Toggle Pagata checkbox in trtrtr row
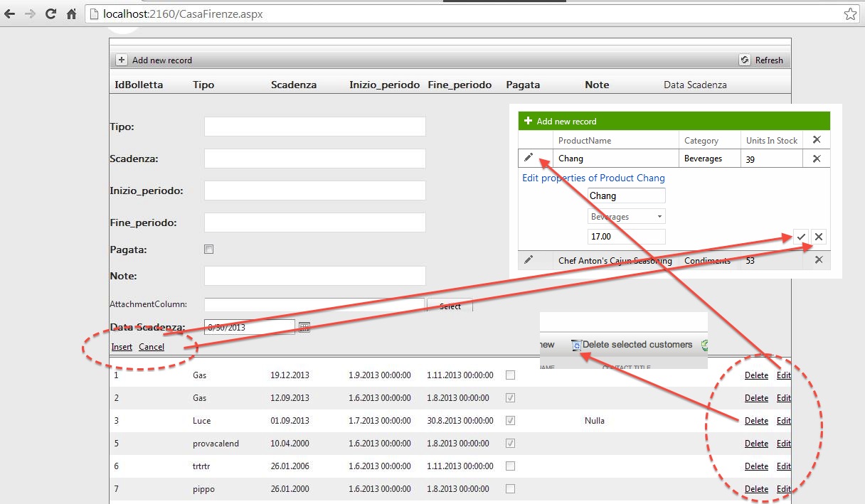Image resolution: width=865 pixels, height=504 pixels. [x=510, y=466]
